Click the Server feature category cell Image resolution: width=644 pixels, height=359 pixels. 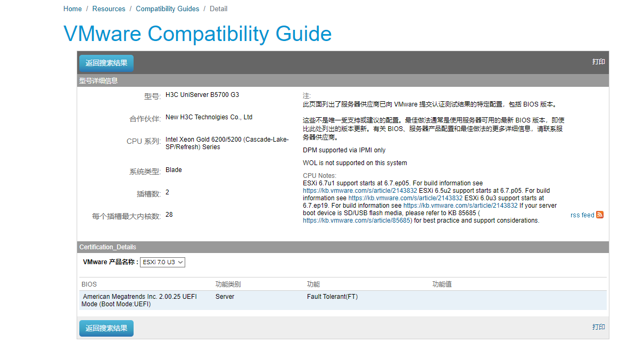click(225, 297)
